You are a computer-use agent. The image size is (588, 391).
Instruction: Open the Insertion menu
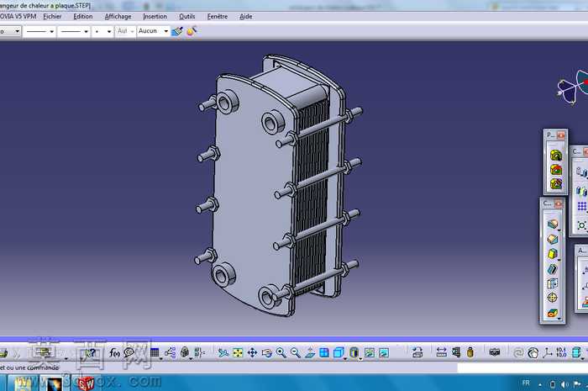pos(155,17)
